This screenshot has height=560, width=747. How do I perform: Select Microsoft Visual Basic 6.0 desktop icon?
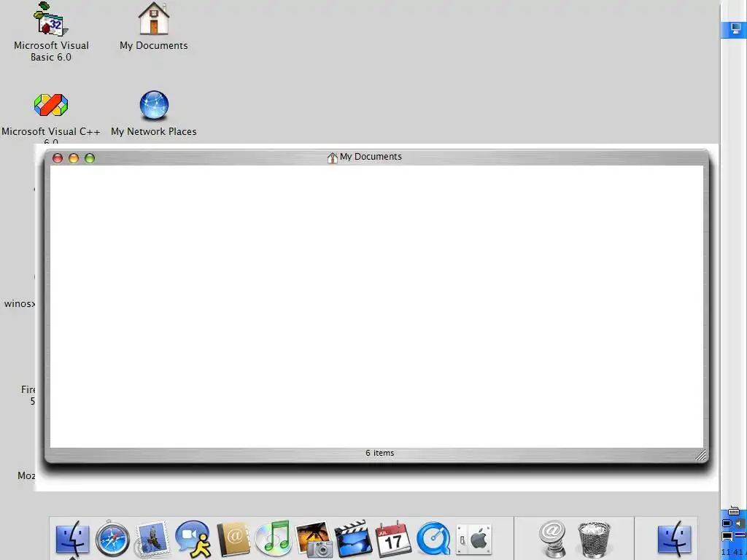pyautogui.click(x=50, y=19)
